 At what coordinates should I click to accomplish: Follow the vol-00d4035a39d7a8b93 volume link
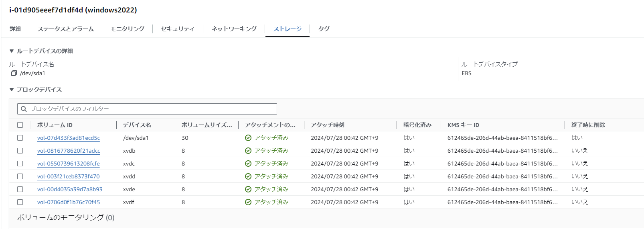[70, 189]
